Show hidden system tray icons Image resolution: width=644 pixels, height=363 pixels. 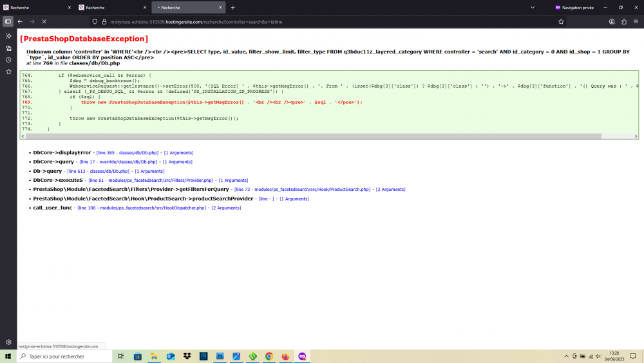tap(566, 357)
